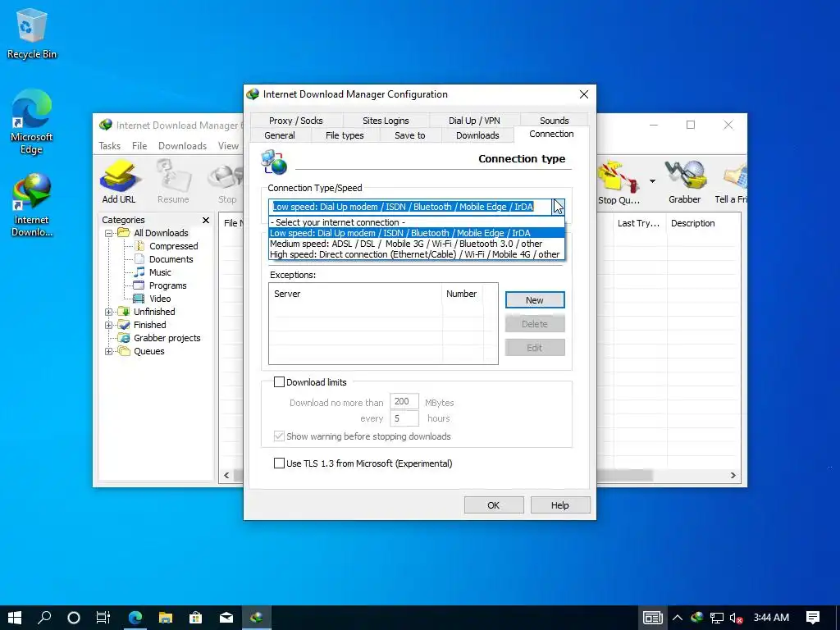This screenshot has width=840, height=630.
Task: Choose Medium speed ADSL/DSL option
Action: pyautogui.click(x=416, y=244)
